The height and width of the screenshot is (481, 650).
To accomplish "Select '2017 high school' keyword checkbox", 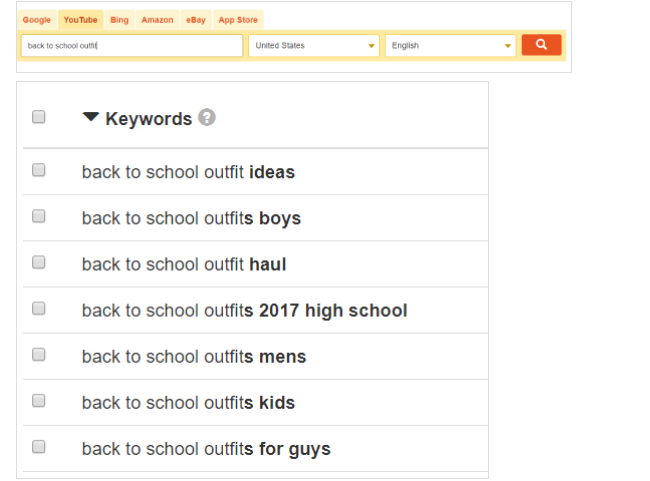I will point(39,309).
